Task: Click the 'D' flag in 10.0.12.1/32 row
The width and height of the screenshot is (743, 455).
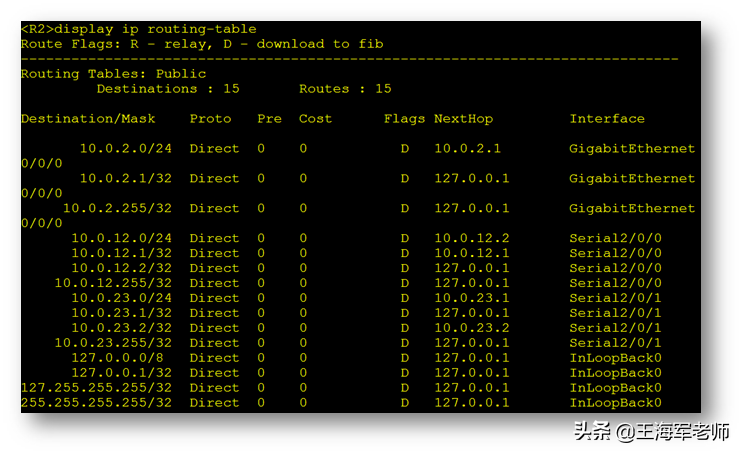Action: [405, 253]
